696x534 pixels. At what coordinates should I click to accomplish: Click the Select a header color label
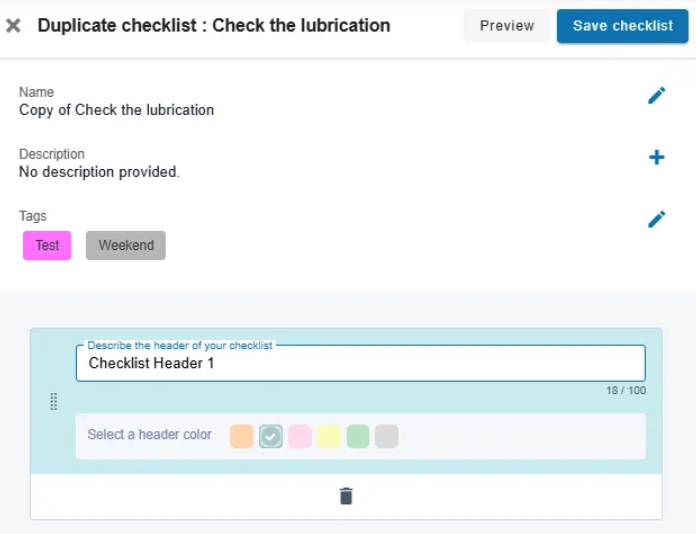pyautogui.click(x=150, y=435)
